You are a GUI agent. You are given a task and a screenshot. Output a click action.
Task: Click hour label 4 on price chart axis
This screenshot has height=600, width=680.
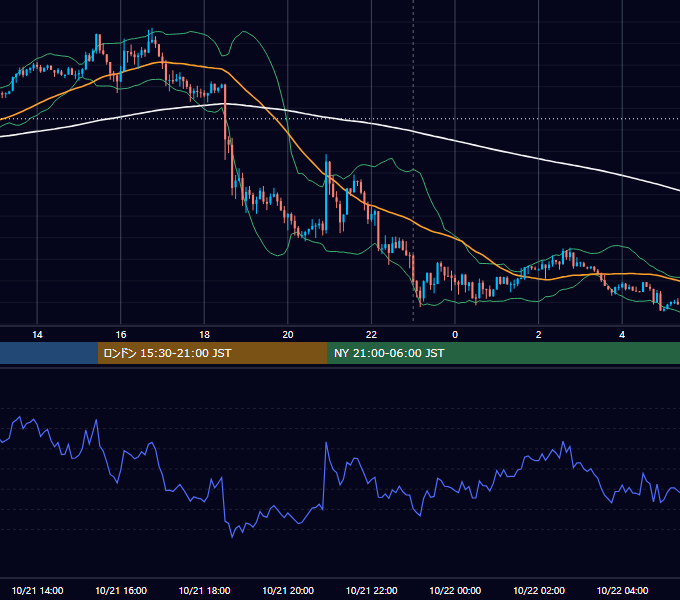coord(622,335)
